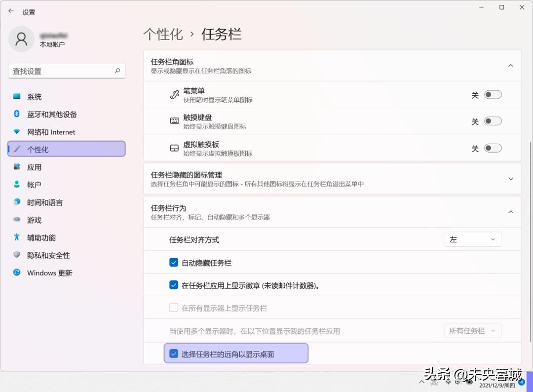Screen dimensions: 533x392
Task: Show hidden tray icons via the chevron
Action: (421, 382)
